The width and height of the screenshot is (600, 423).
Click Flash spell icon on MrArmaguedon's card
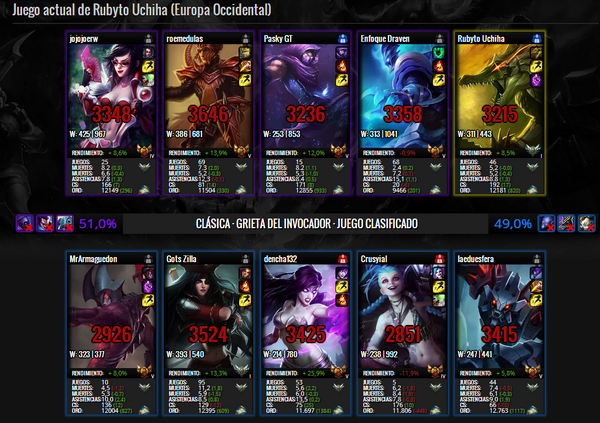(148, 300)
